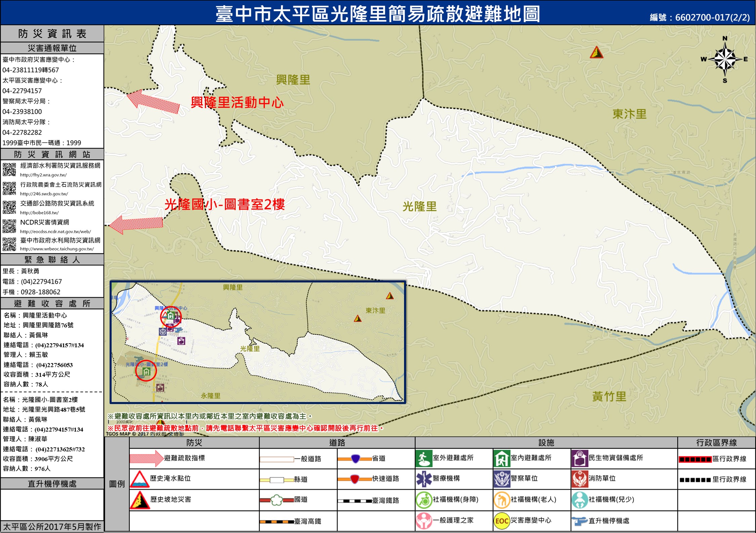Click the 警察單位 badge legend icon
Image resolution: width=756 pixels, height=533 pixels.
point(502,479)
